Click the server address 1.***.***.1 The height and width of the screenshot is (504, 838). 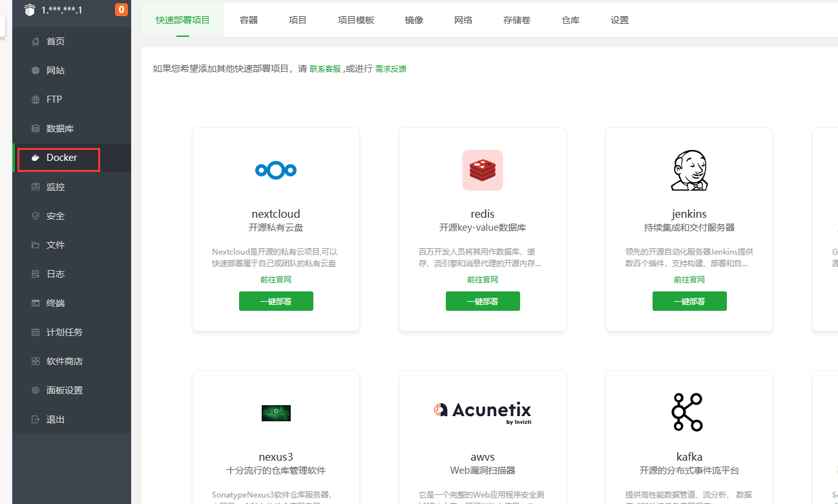pos(61,10)
